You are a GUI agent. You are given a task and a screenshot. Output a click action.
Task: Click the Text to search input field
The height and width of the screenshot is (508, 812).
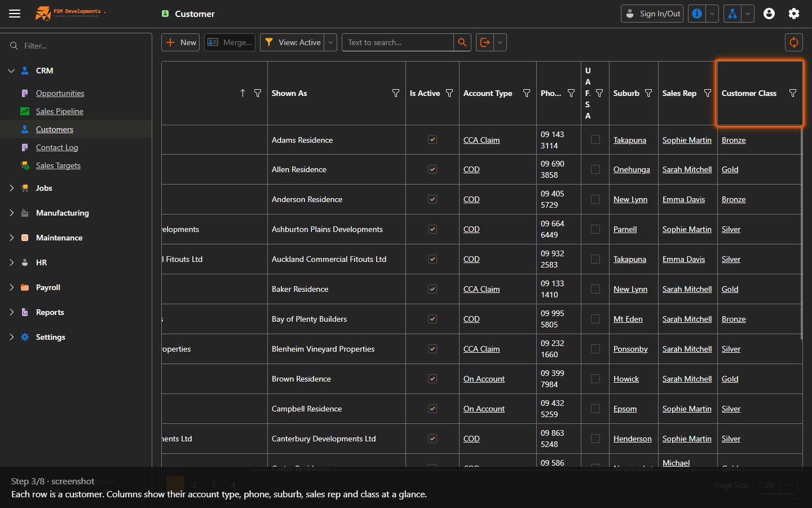coord(398,42)
